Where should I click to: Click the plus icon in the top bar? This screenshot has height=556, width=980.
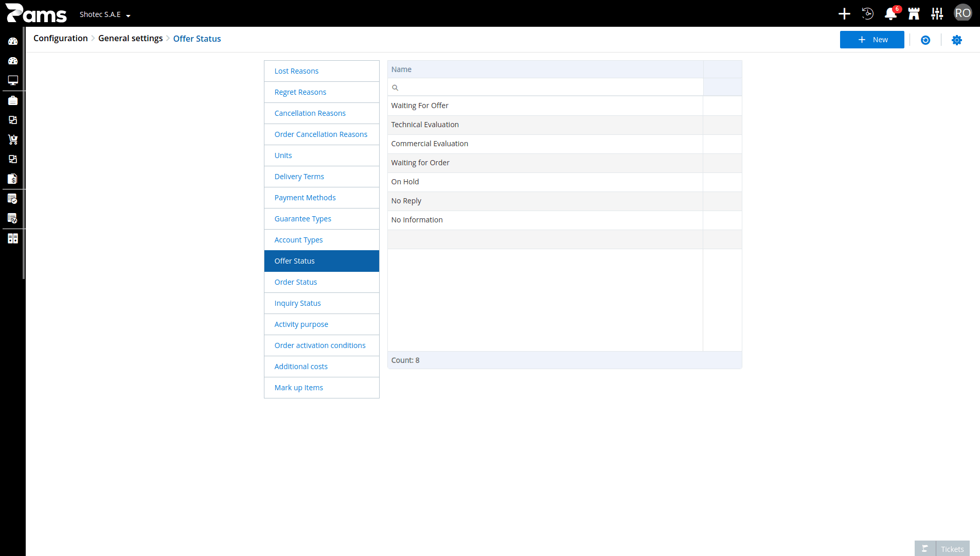tap(844, 14)
